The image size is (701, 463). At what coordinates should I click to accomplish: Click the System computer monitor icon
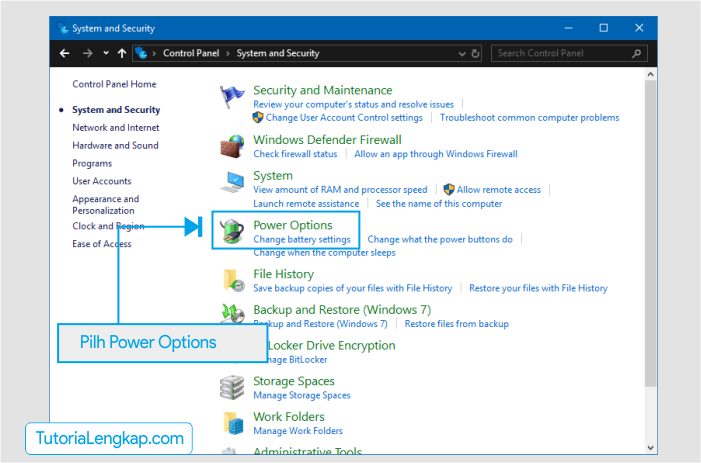[x=232, y=182]
